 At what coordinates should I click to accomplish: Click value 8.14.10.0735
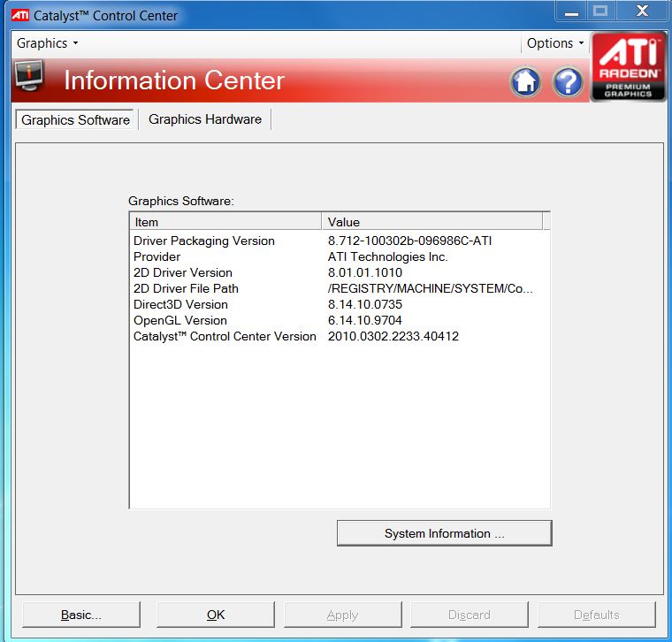tap(365, 304)
